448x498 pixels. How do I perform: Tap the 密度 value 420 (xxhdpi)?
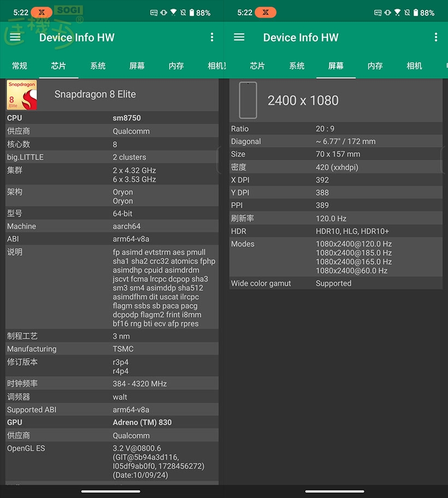point(337,167)
